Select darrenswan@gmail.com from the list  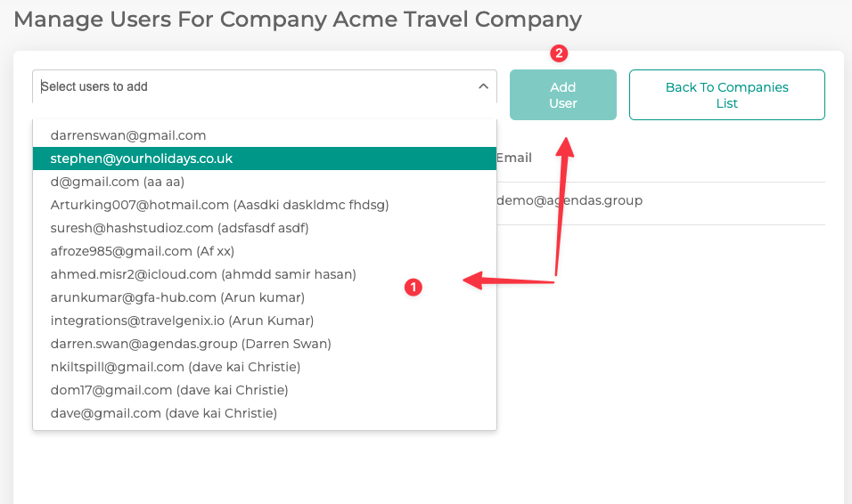click(128, 135)
